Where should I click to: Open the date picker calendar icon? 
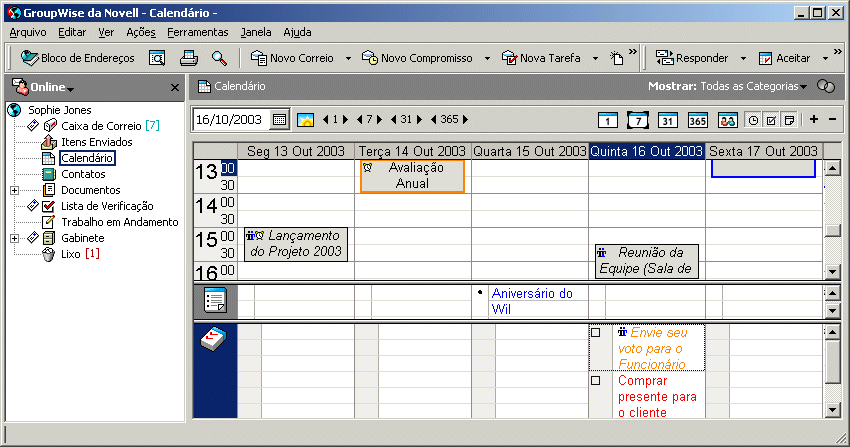pos(279,120)
